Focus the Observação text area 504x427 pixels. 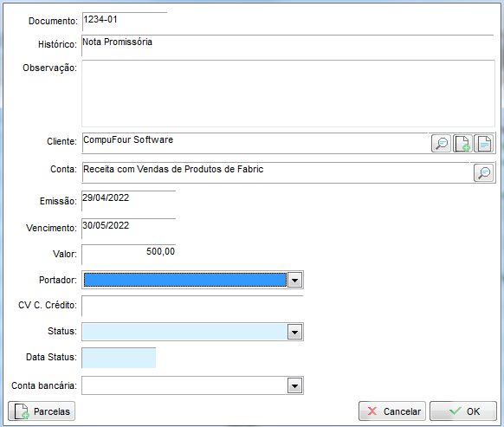(288, 94)
